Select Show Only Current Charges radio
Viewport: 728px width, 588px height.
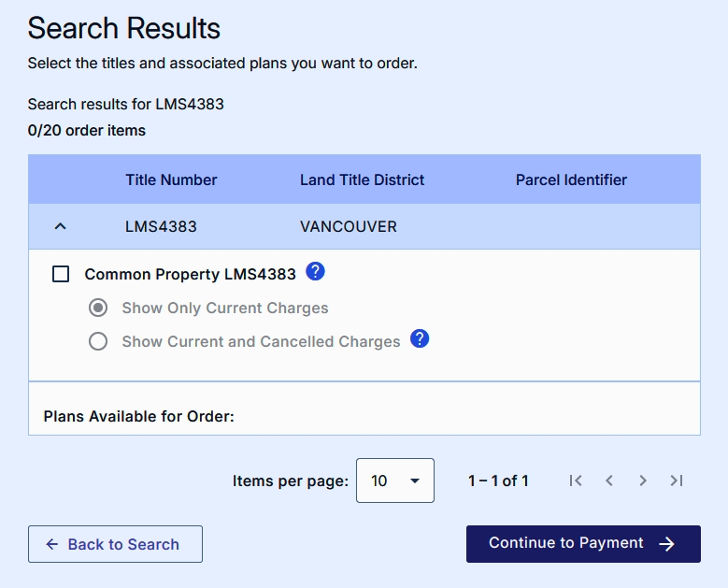pyautogui.click(x=98, y=308)
